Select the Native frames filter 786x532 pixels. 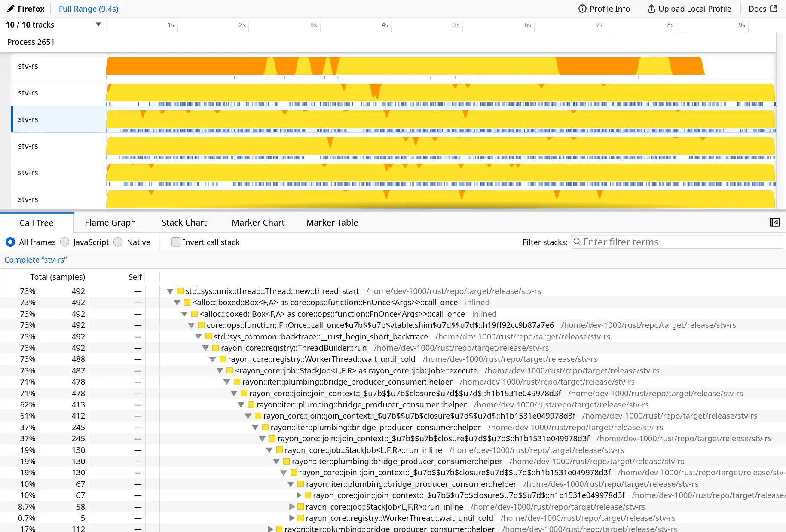(118, 242)
